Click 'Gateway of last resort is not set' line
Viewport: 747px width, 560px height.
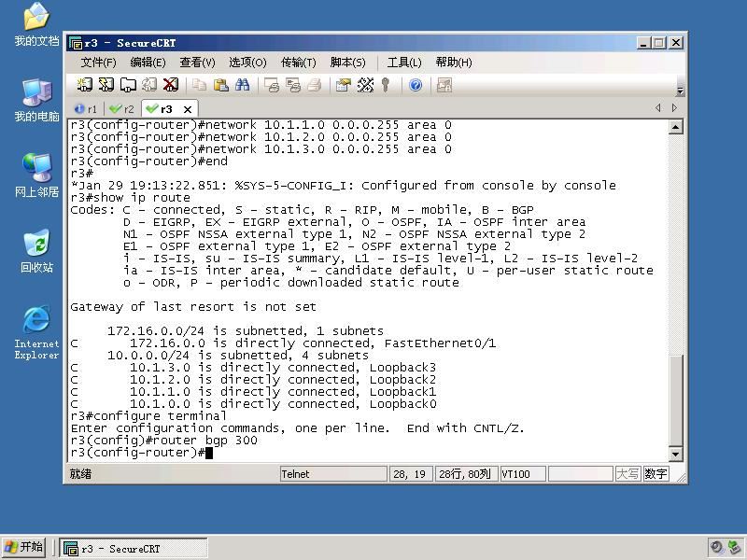coord(193,307)
